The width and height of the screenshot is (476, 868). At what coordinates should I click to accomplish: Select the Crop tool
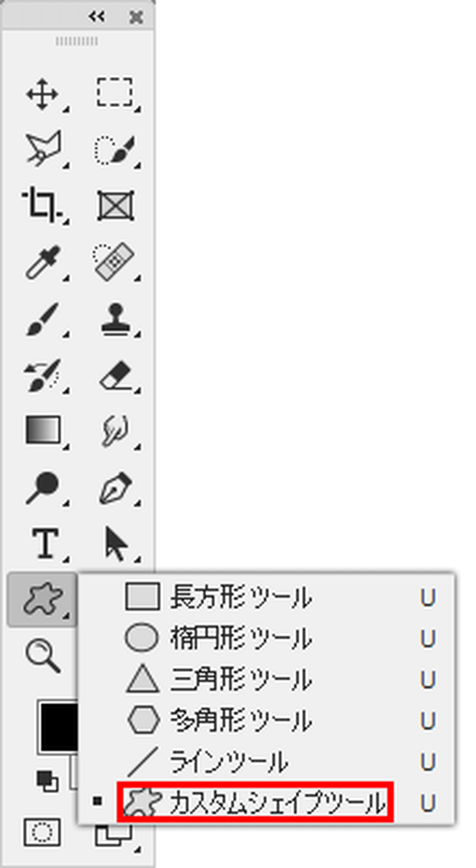[42, 204]
